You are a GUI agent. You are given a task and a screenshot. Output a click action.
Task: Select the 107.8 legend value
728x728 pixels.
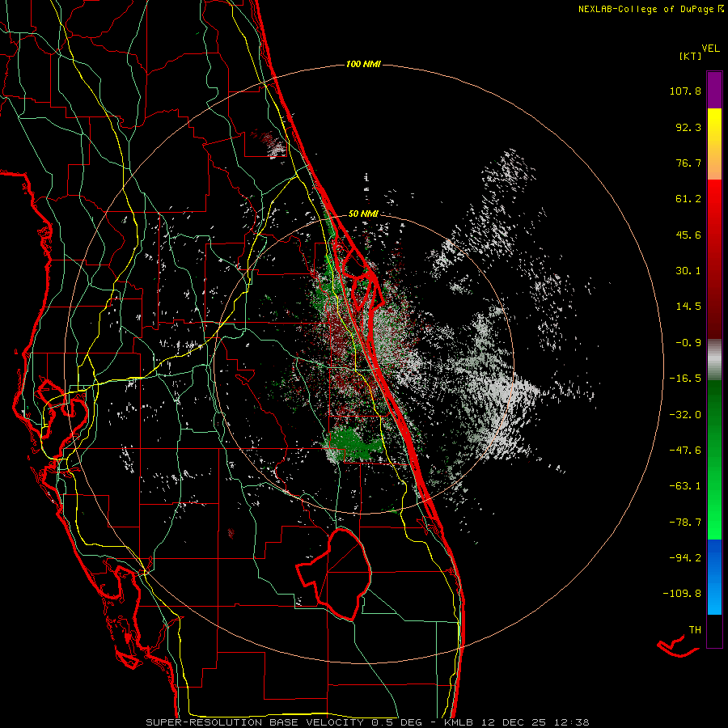685,91
